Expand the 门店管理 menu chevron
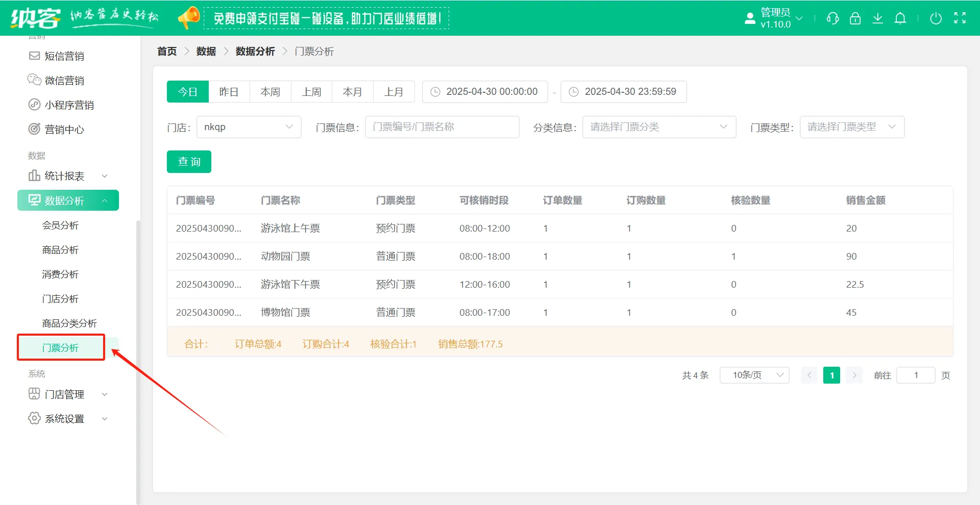Viewport: 980px width, 505px height. tap(105, 394)
